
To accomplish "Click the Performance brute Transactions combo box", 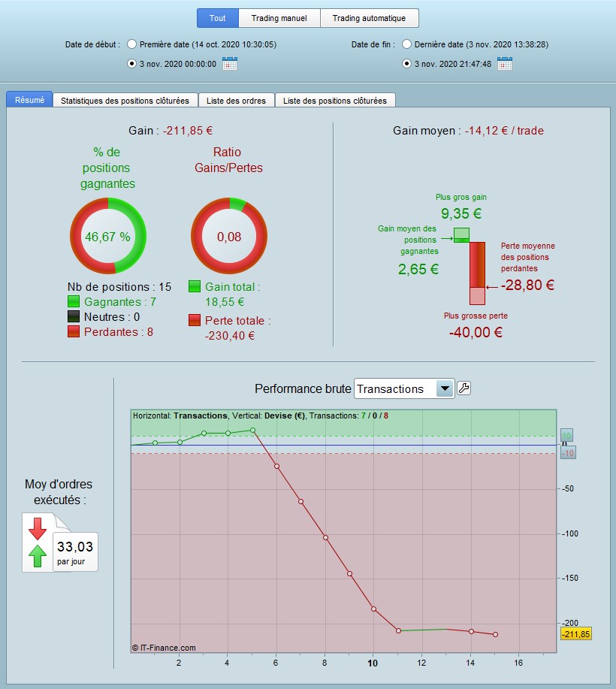I will click(x=404, y=388).
